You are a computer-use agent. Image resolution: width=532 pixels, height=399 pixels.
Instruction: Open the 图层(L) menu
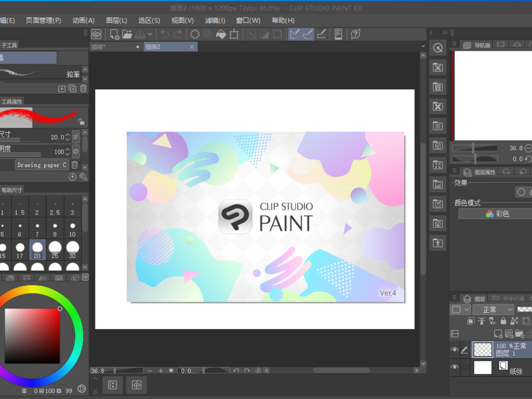click(x=116, y=21)
